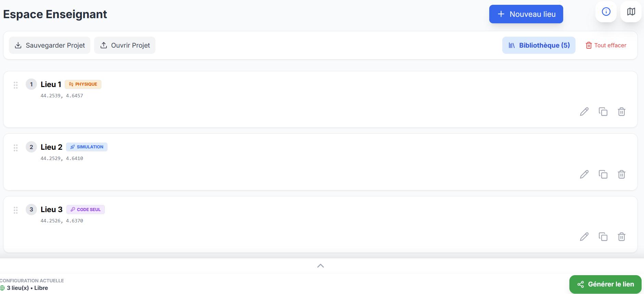Click the Nouveau lieu button
The height and width of the screenshot is (294, 644).
(526, 14)
